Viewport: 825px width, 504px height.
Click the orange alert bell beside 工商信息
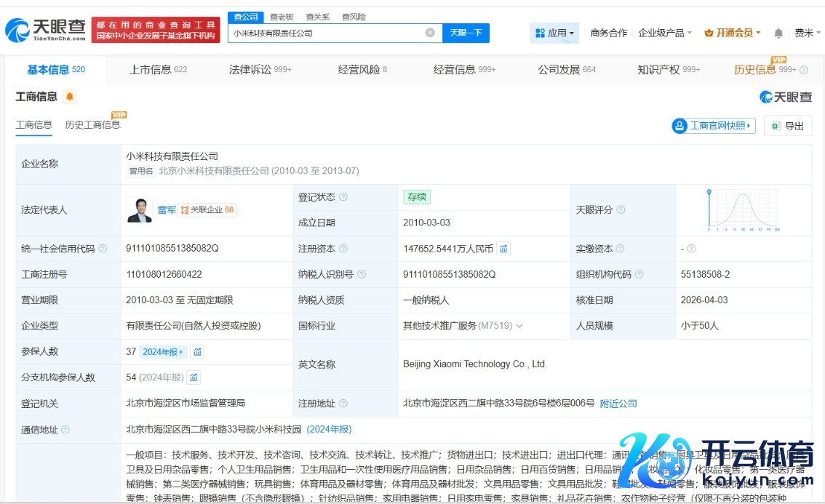(x=70, y=97)
